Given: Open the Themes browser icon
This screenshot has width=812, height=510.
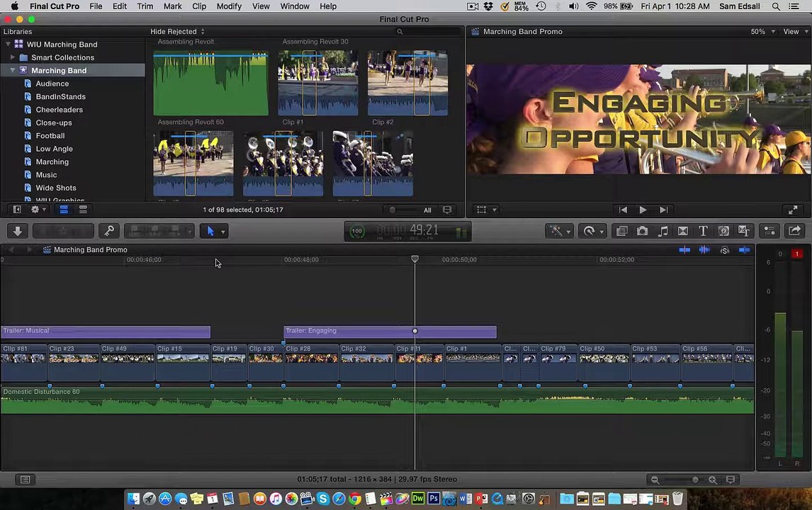Looking at the screenshot, I should point(744,231).
